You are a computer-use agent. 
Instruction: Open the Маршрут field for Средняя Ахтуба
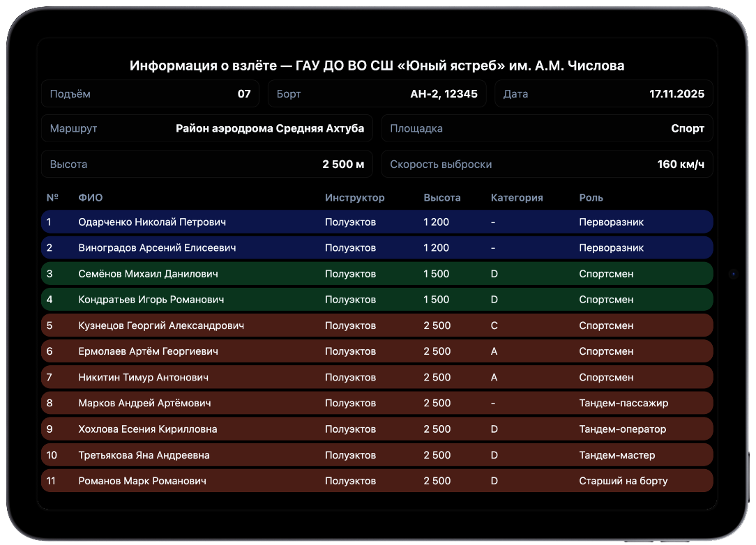tap(207, 128)
